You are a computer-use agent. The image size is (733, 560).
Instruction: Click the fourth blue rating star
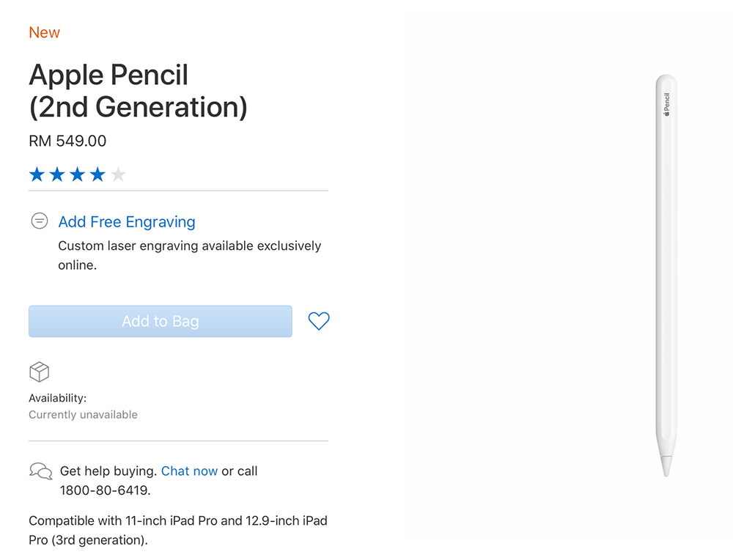coord(97,174)
